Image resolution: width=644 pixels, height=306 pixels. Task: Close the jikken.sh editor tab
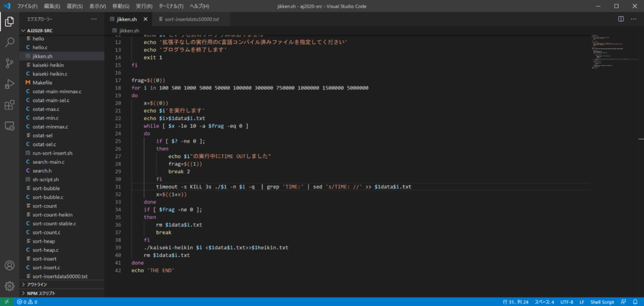(x=146, y=19)
